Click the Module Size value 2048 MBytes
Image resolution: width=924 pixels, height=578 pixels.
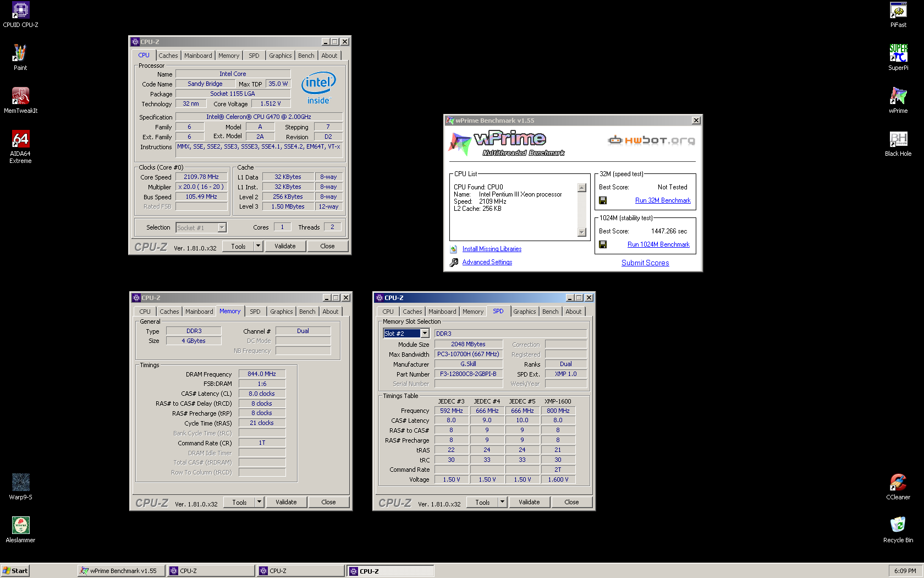pyautogui.click(x=468, y=344)
